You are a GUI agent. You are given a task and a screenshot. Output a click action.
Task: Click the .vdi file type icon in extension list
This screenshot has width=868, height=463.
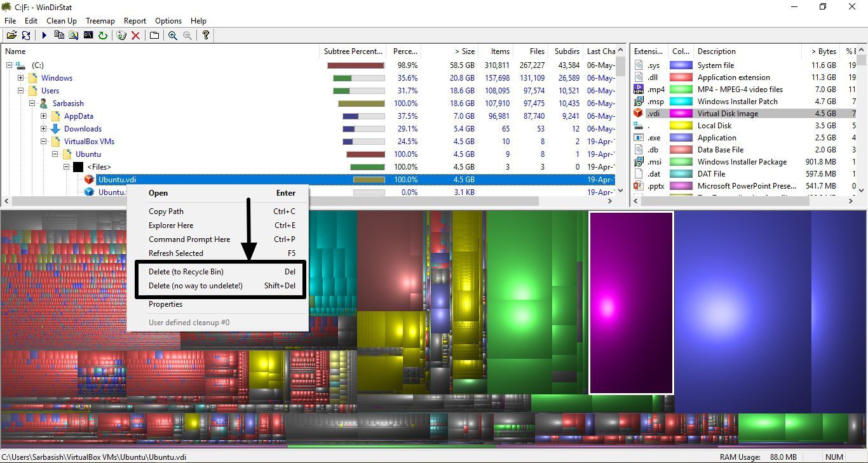click(x=639, y=114)
